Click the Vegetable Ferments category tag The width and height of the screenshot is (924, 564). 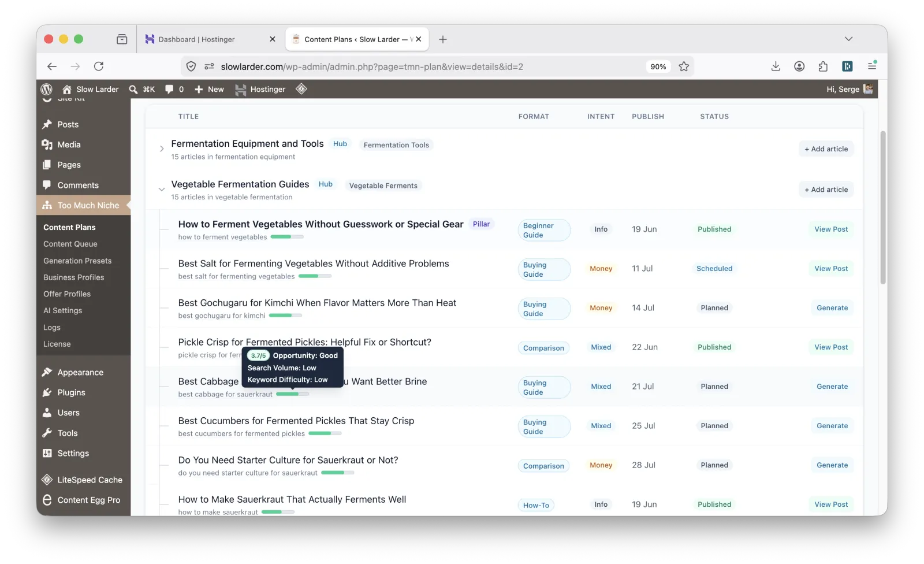point(383,185)
